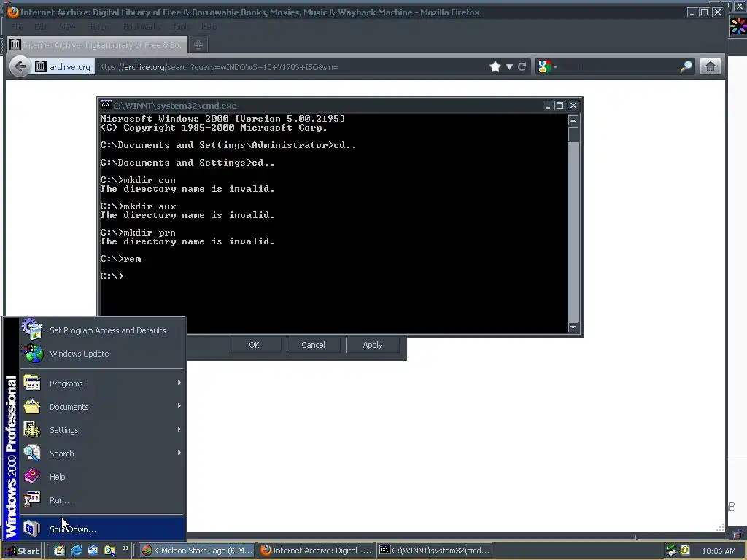
Task: Launch Windows Update from Start menu
Action: (x=102, y=354)
